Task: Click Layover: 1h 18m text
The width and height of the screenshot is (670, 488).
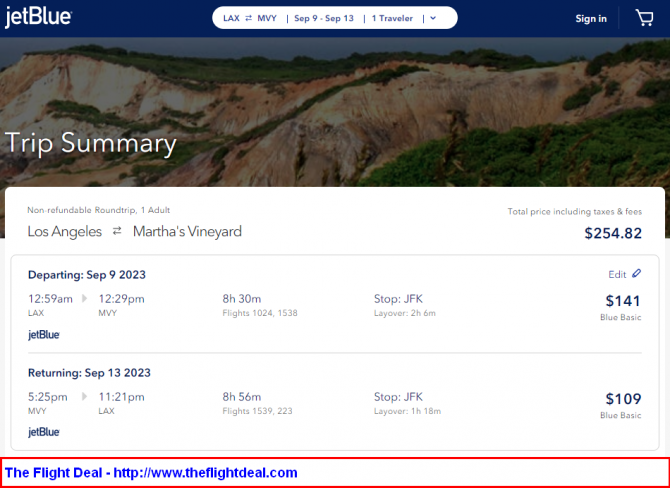Action: point(407,411)
